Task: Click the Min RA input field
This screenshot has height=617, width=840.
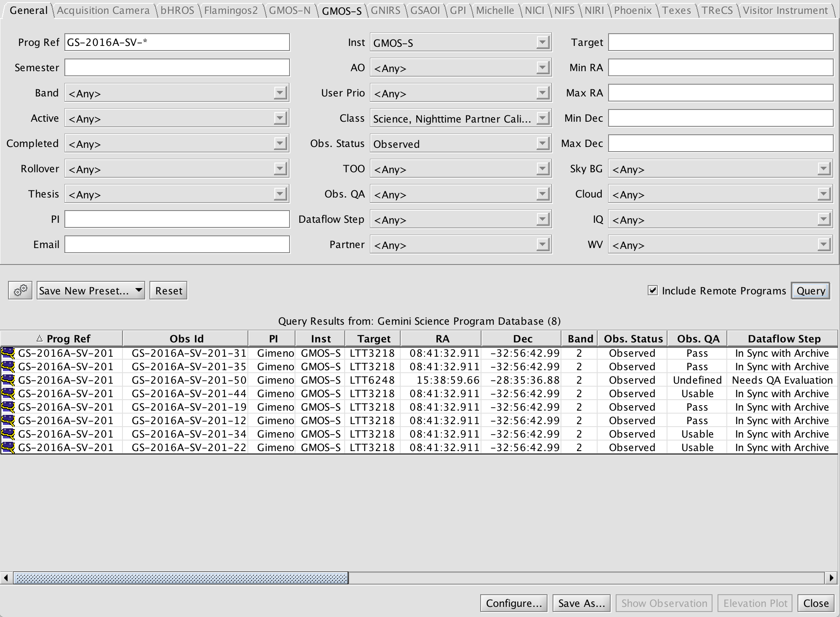Action: pos(720,67)
